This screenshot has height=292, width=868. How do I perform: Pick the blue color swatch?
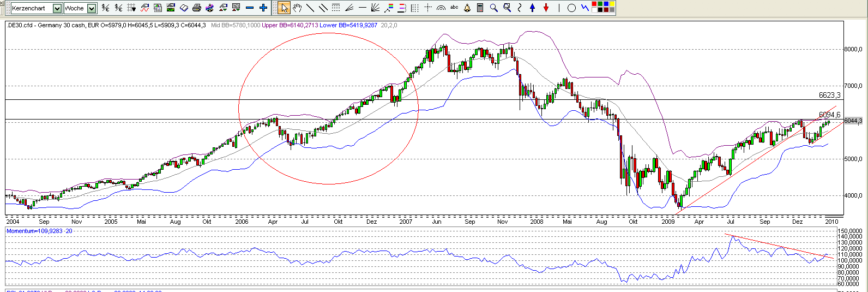coord(606,4)
